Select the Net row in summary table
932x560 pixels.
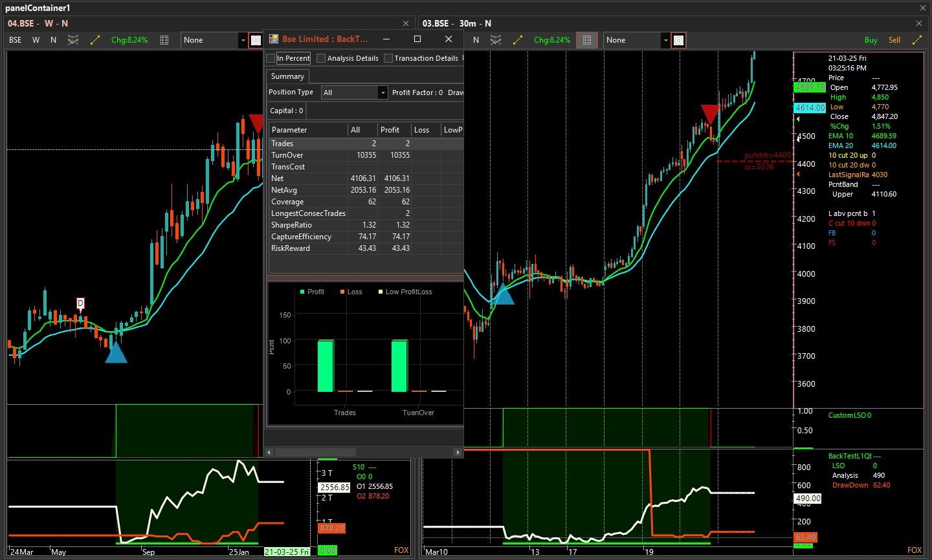pyautogui.click(x=366, y=178)
